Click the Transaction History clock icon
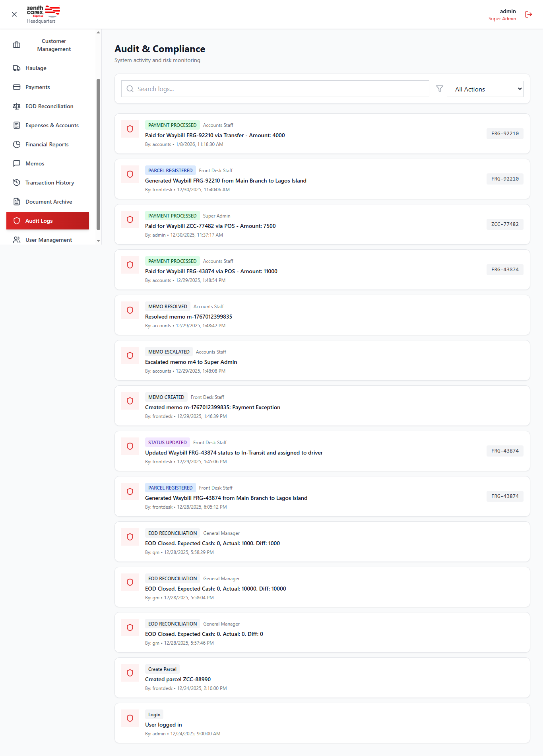 click(x=17, y=183)
